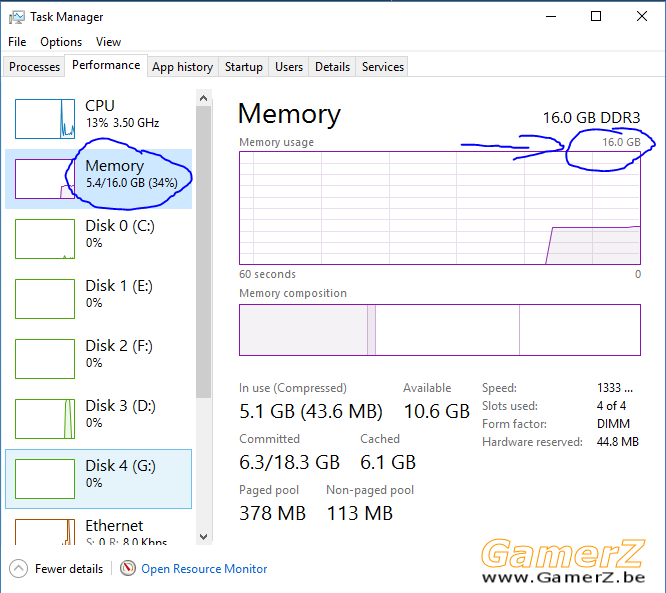Switch to the Startup tab
The height and width of the screenshot is (593, 666).
pos(243,67)
